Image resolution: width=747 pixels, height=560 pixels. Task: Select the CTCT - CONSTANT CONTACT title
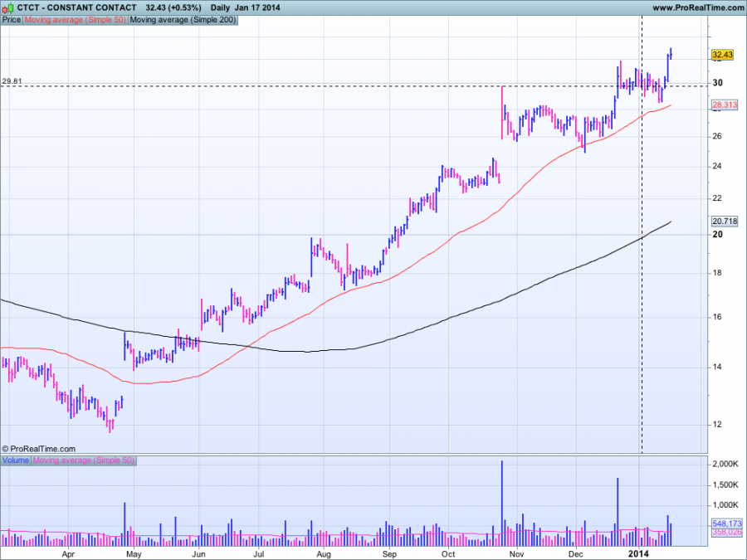click(76, 7)
